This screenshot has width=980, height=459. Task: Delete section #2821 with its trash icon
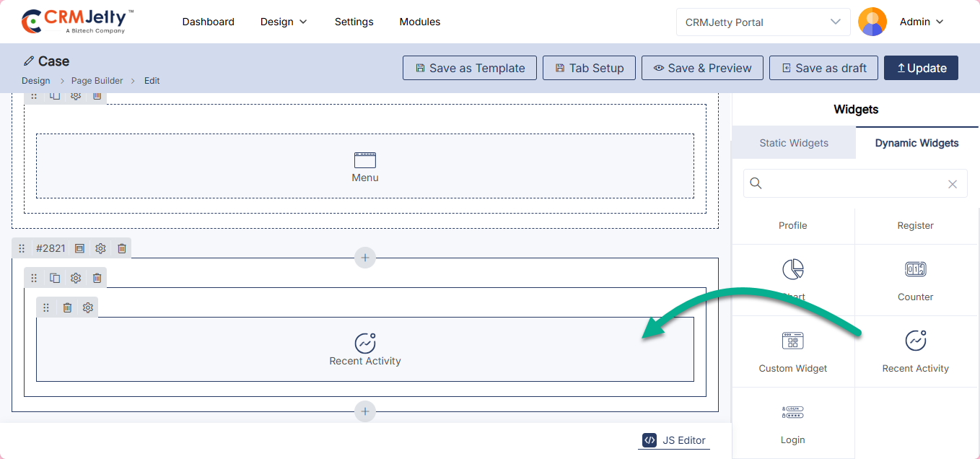click(x=122, y=248)
